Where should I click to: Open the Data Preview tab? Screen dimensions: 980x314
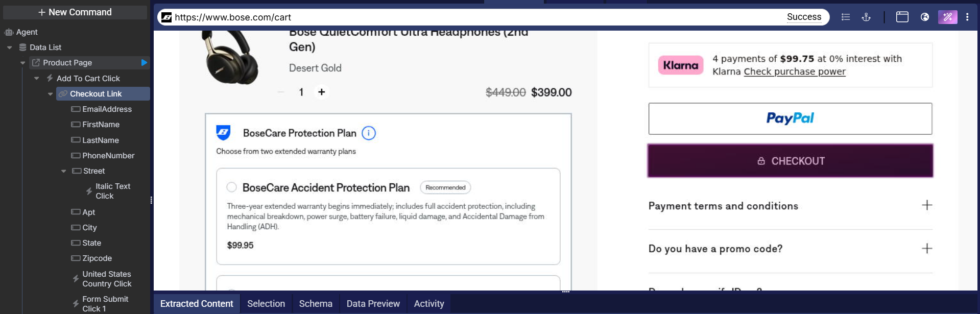pos(373,304)
